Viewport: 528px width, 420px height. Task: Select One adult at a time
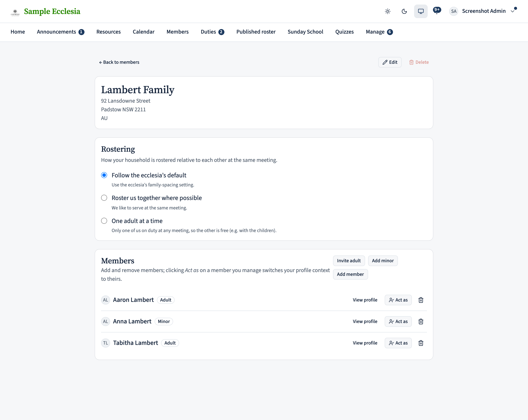click(104, 221)
